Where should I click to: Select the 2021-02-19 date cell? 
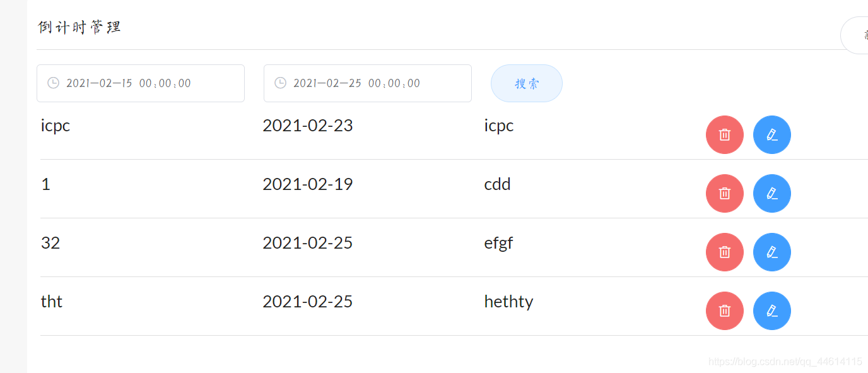point(307,184)
